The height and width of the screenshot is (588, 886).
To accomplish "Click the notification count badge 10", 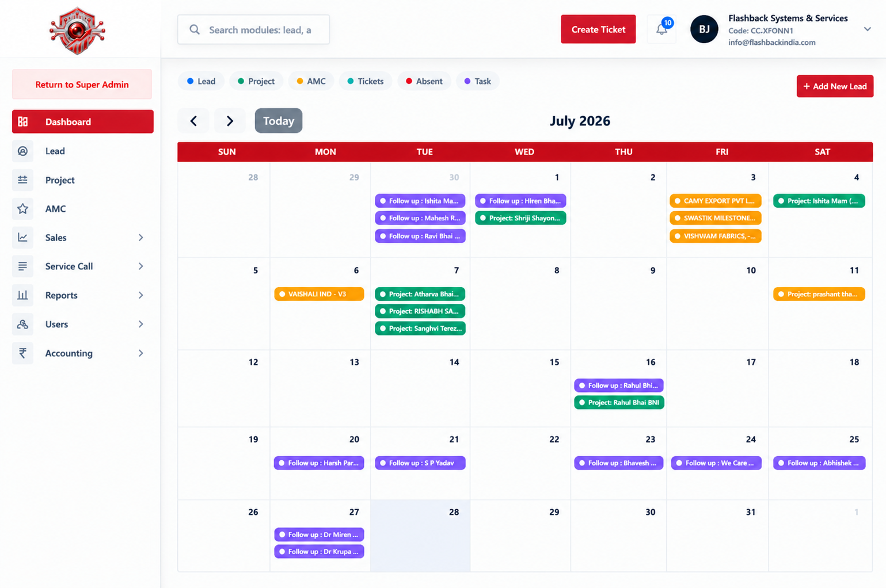I will (667, 22).
